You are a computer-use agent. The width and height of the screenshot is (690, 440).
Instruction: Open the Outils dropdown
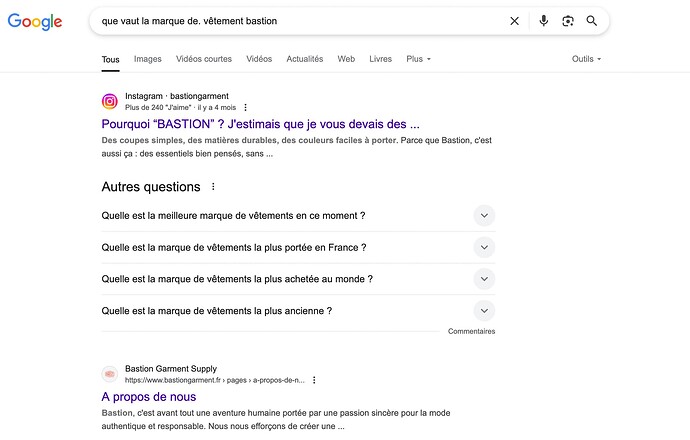pos(586,59)
